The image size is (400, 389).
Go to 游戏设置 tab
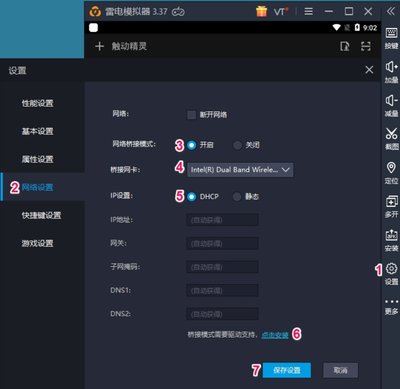[x=42, y=243]
